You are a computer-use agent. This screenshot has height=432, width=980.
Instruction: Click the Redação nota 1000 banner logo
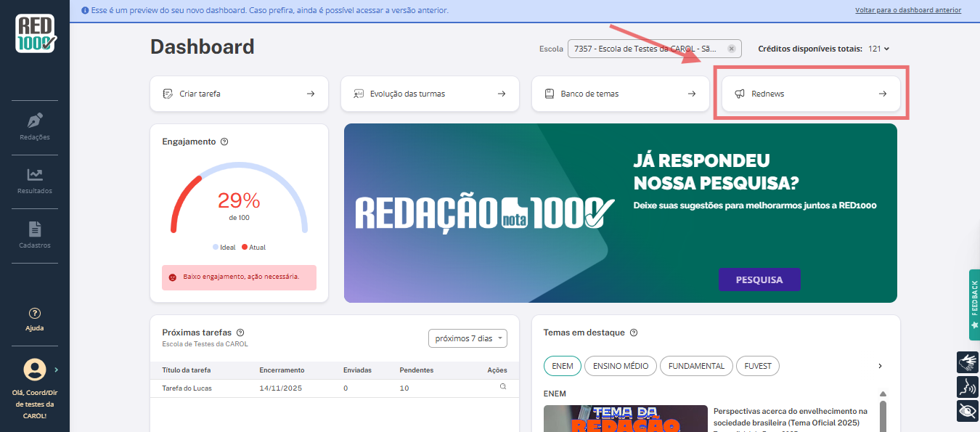pyautogui.click(x=484, y=212)
